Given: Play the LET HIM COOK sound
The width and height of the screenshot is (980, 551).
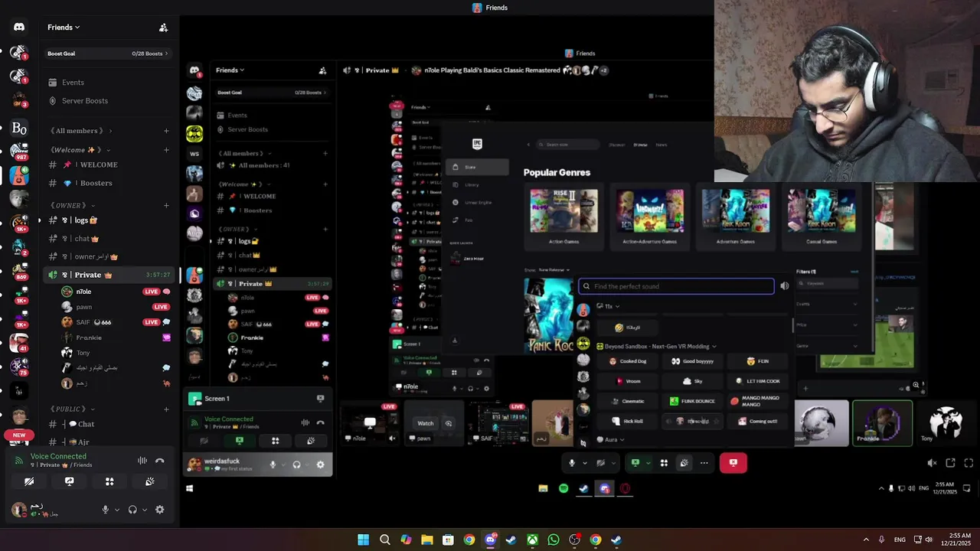Looking at the screenshot, I should tap(756, 381).
